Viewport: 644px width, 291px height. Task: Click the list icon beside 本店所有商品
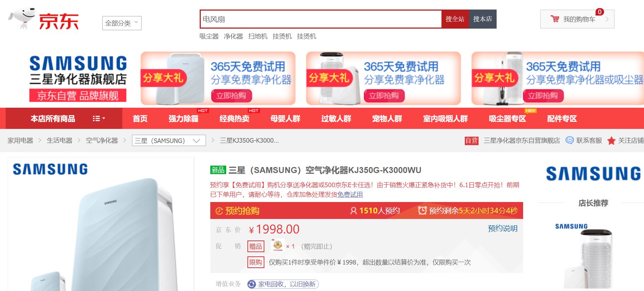pos(96,119)
